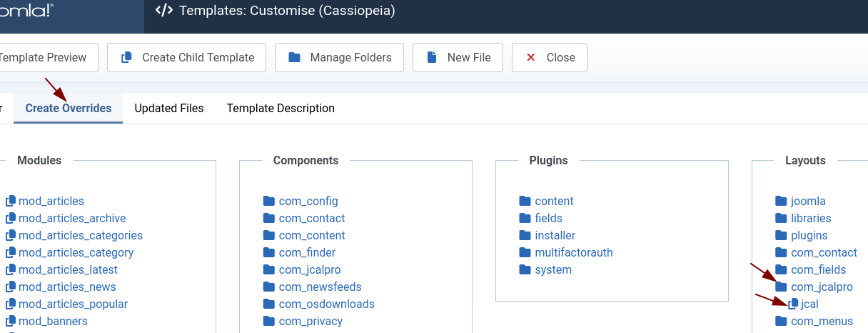Viewport: 868px width, 333px height.
Task: Click the copy icon beside mod_articles_latest
Action: coord(11,270)
